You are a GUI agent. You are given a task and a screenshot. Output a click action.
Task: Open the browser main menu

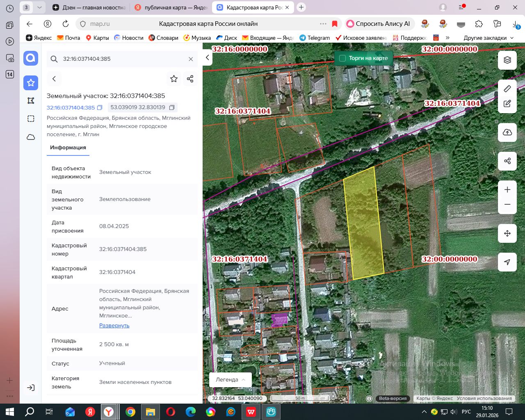pos(461,7)
